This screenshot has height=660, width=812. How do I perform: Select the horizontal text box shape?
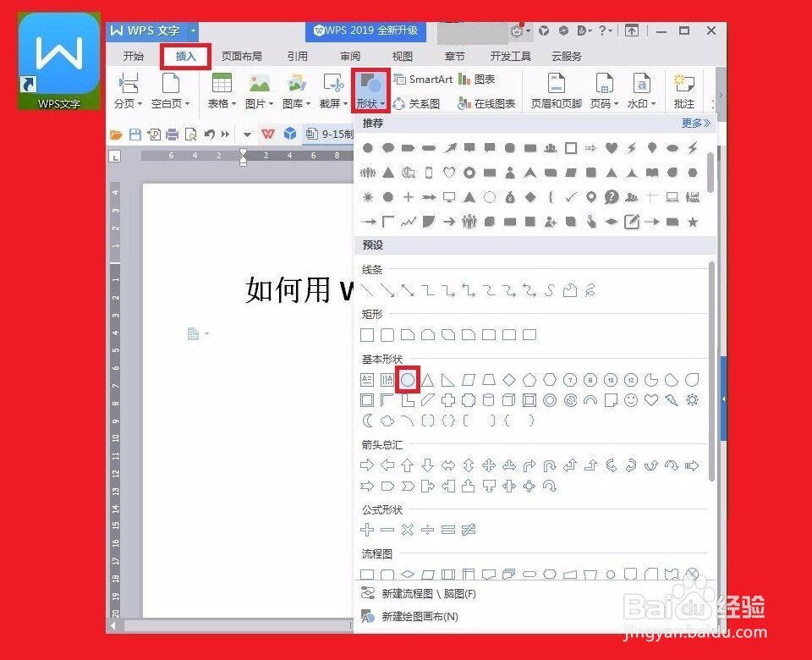point(366,380)
